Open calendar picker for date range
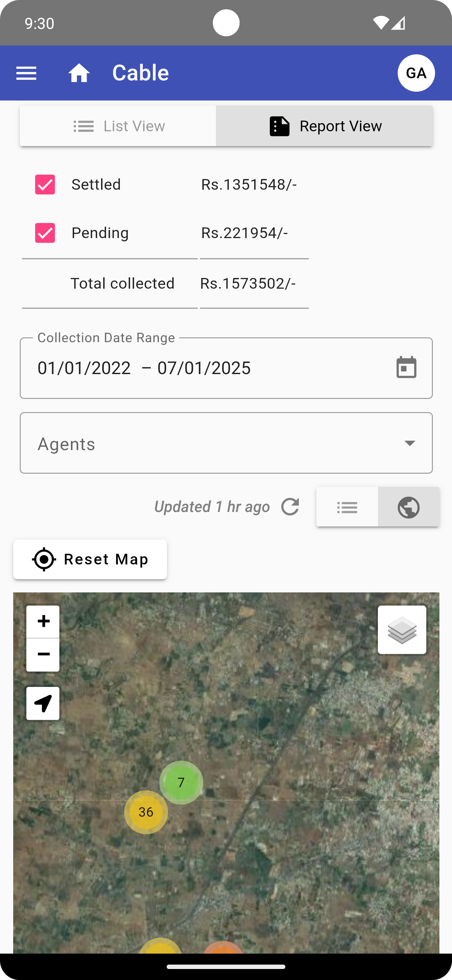The width and height of the screenshot is (452, 980). point(406,367)
